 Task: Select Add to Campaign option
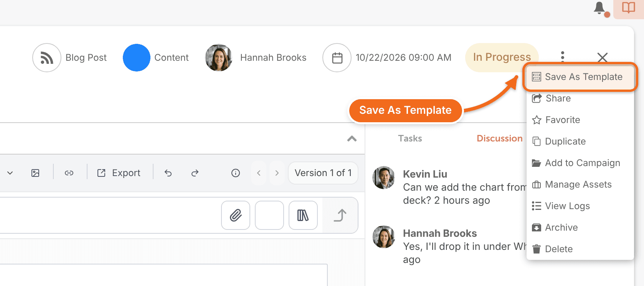click(x=580, y=163)
